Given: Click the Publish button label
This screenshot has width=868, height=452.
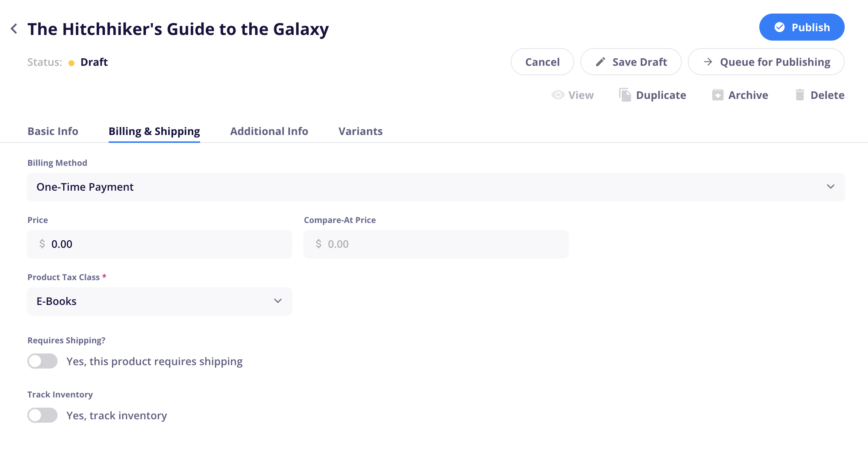Looking at the screenshot, I should click(x=811, y=27).
